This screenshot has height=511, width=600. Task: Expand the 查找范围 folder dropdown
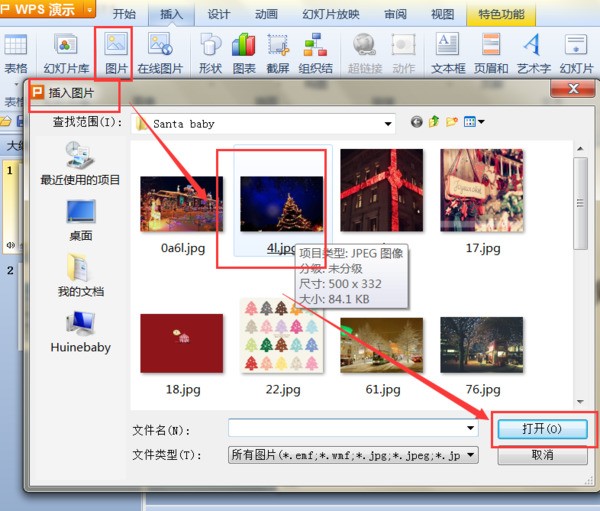pos(388,123)
